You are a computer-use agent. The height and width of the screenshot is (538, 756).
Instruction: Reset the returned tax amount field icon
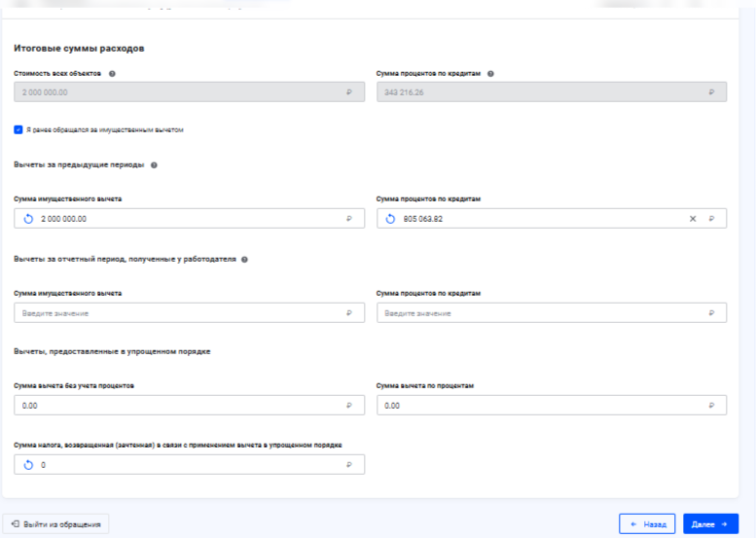click(28, 465)
